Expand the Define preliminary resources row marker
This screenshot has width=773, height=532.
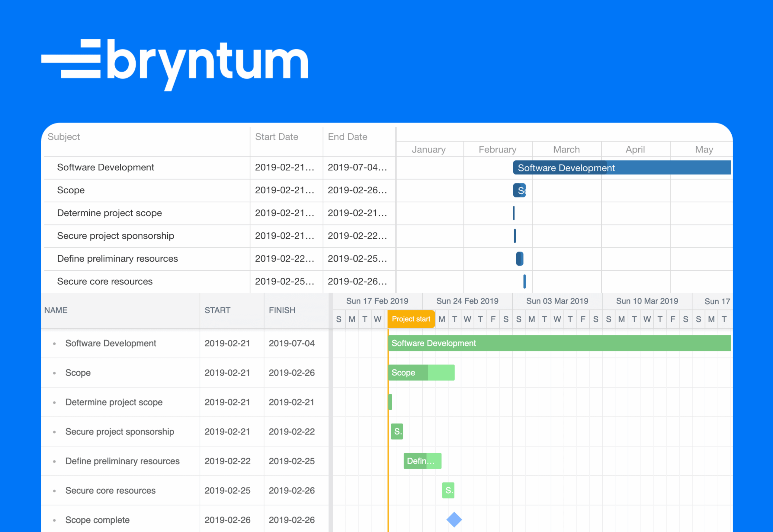point(54,461)
